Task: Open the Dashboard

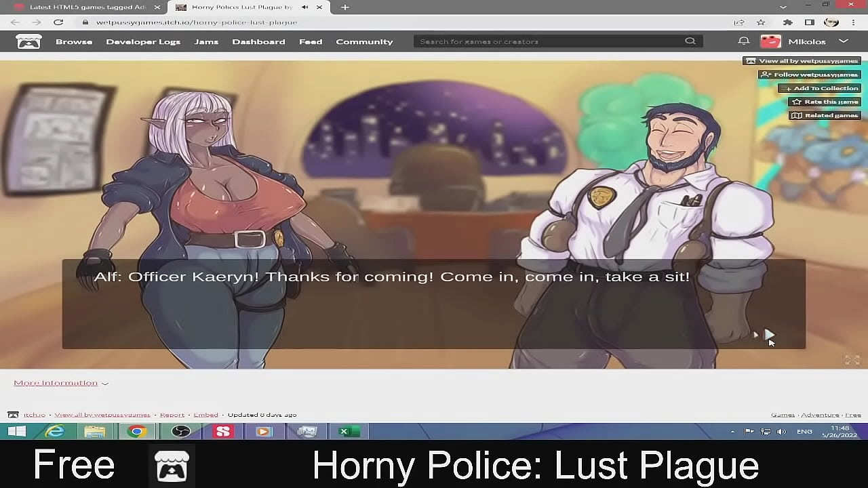Action: (x=258, y=41)
